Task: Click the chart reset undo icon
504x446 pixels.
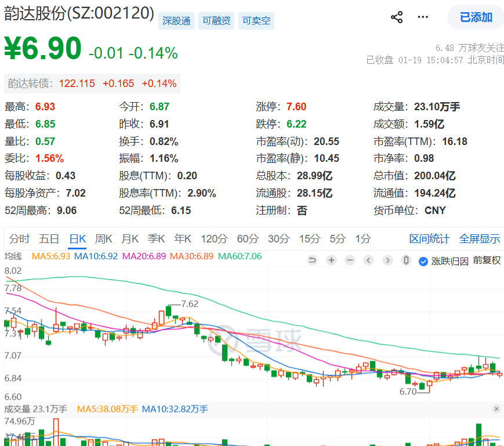Action: click(312, 260)
